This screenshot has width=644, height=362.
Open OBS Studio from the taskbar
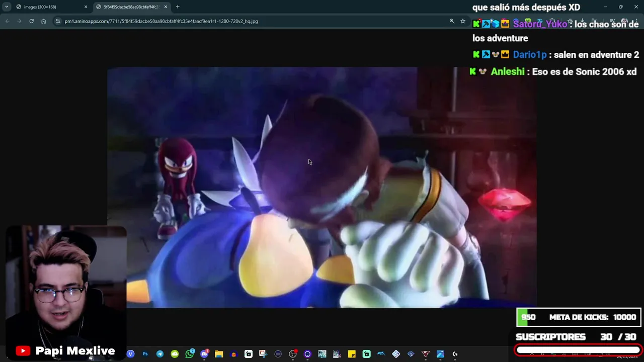292,354
